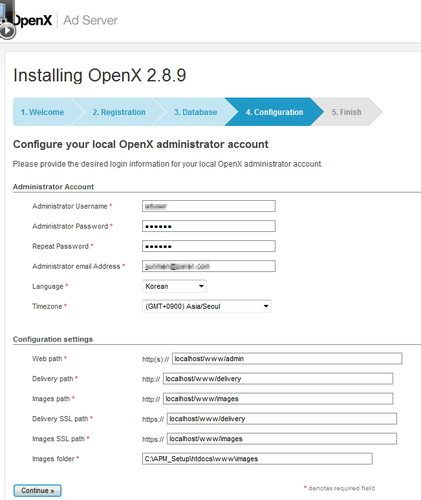This screenshot has height=500, width=421.
Task: Focus the Administrator Password field
Action: 209,226
